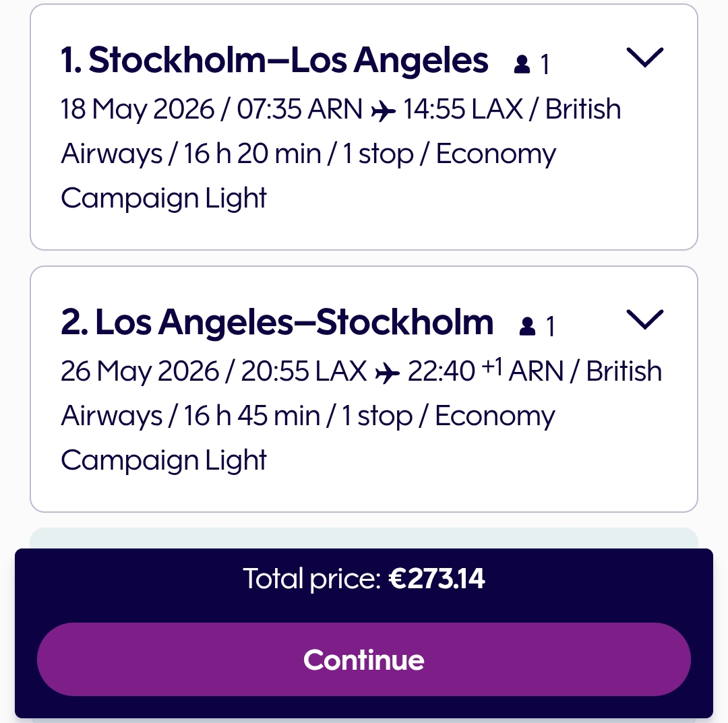
Task: Click the 26 May 2026 departure date text
Action: tap(140, 372)
